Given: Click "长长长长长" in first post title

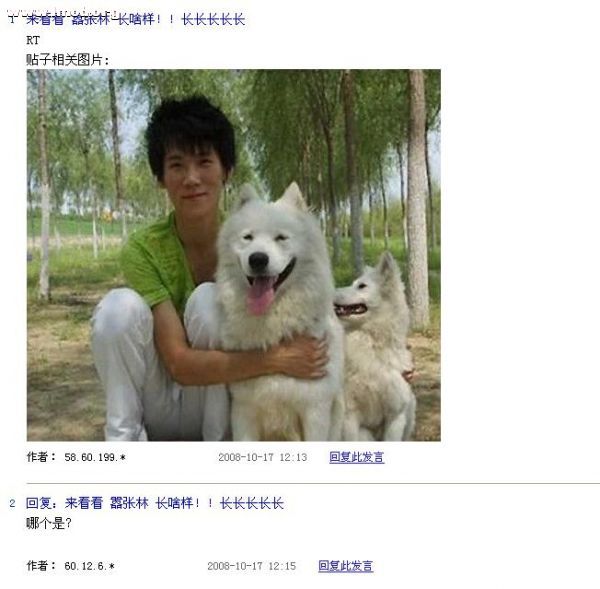Looking at the screenshot, I should (213, 19).
